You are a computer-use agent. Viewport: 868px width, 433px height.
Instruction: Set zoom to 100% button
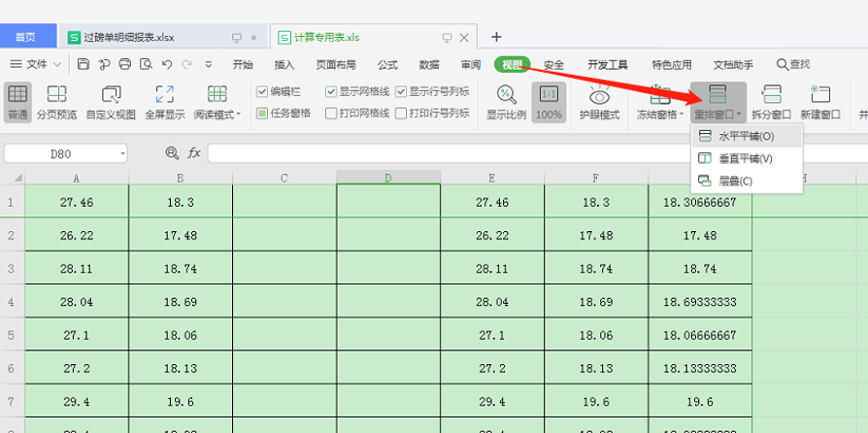click(550, 103)
